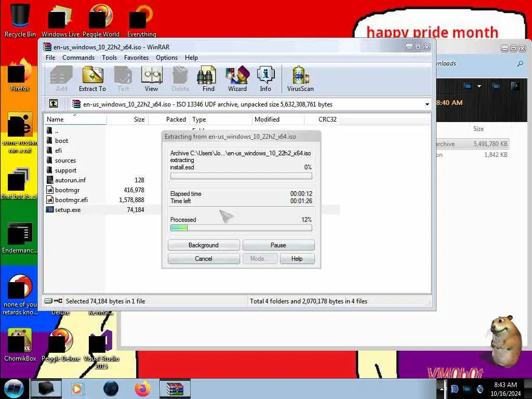This screenshot has height=399, width=532.
Task: Open the media player taskbar icon
Action: (77, 389)
